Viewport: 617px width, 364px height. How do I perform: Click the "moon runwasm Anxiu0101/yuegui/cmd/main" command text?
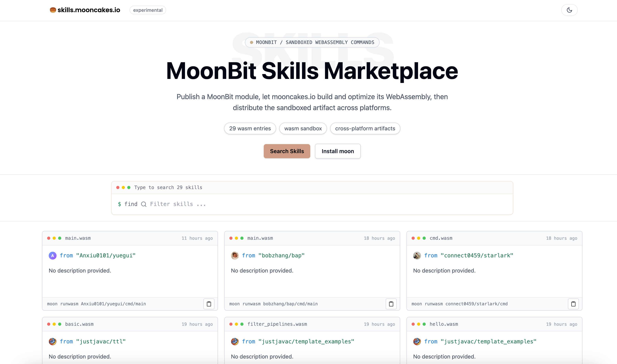(x=96, y=304)
